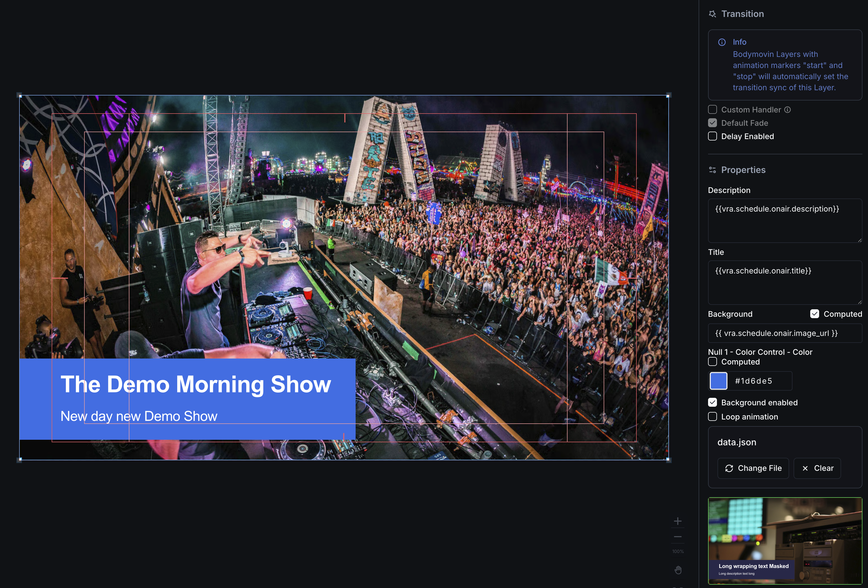The width and height of the screenshot is (868, 588).
Task: Disable Background enabled checkbox
Action: pos(712,403)
